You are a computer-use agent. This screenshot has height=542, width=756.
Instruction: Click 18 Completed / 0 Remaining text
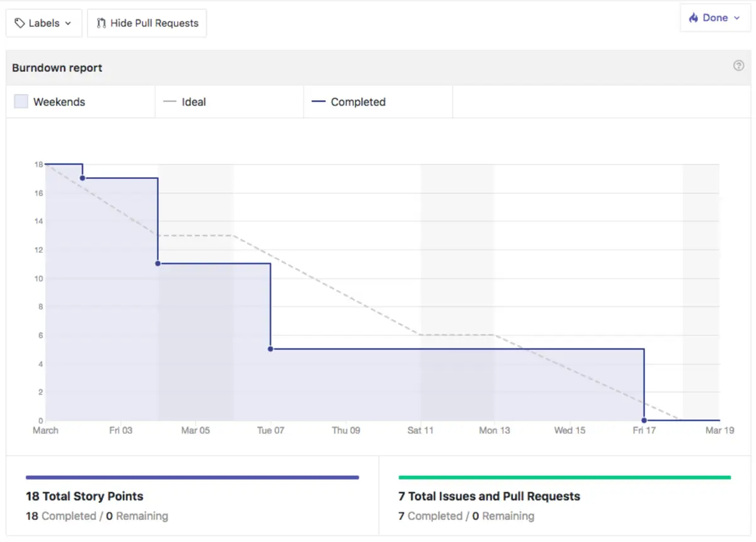pyautogui.click(x=97, y=516)
